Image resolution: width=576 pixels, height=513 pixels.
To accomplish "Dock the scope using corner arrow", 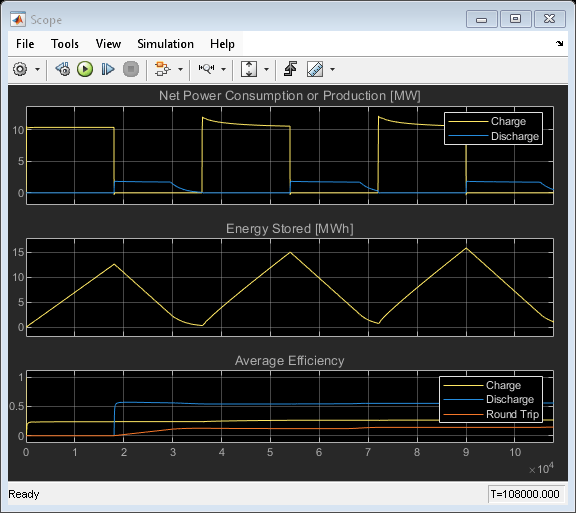I will pyautogui.click(x=559, y=44).
